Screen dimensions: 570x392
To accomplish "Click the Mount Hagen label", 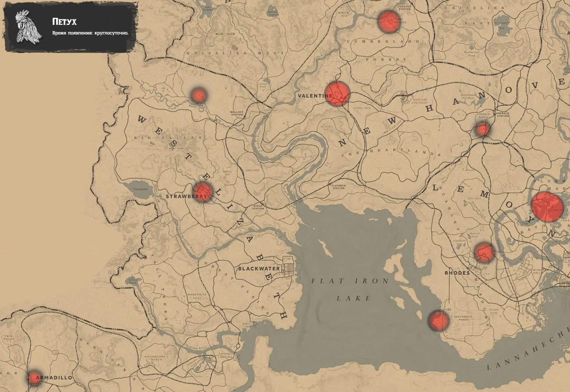I will click(225, 34).
